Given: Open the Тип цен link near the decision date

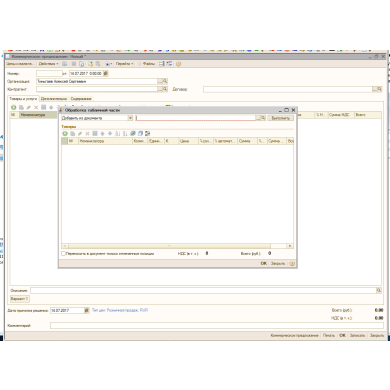Looking at the screenshot, I should 120,310.
